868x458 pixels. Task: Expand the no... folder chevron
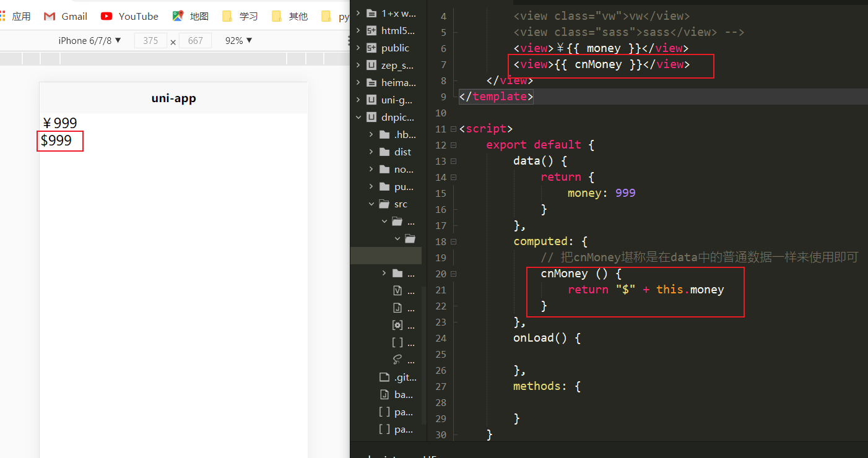[x=371, y=169]
